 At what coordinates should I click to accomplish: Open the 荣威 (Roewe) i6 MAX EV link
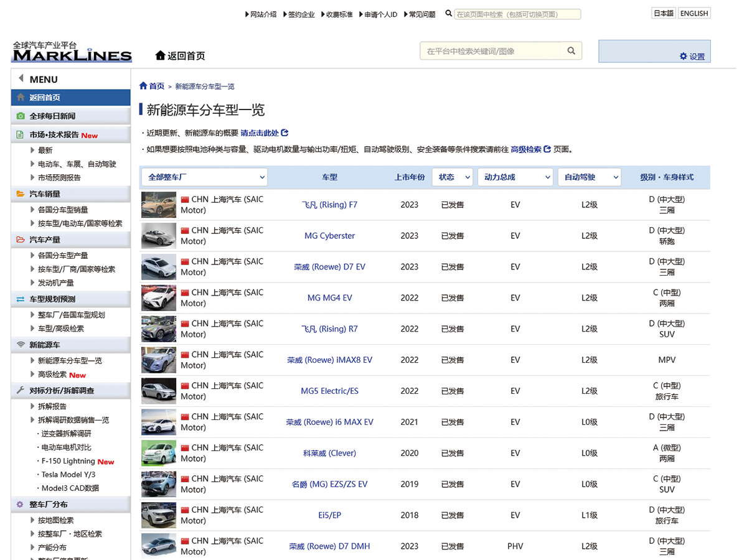click(330, 422)
